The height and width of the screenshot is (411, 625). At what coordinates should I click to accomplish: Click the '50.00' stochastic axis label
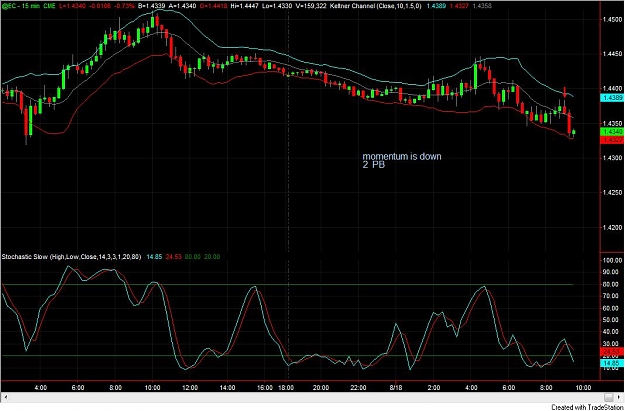click(x=613, y=320)
